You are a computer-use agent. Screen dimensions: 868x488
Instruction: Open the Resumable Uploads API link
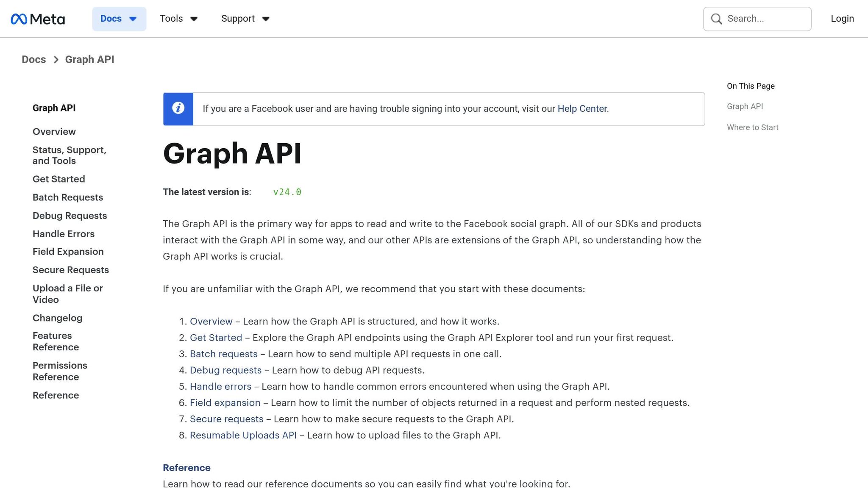(243, 435)
